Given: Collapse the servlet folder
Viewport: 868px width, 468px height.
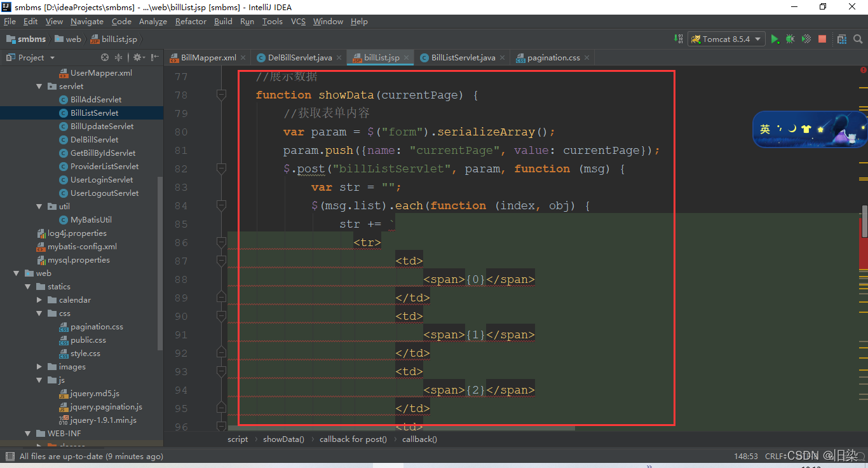Looking at the screenshot, I should tap(39, 86).
